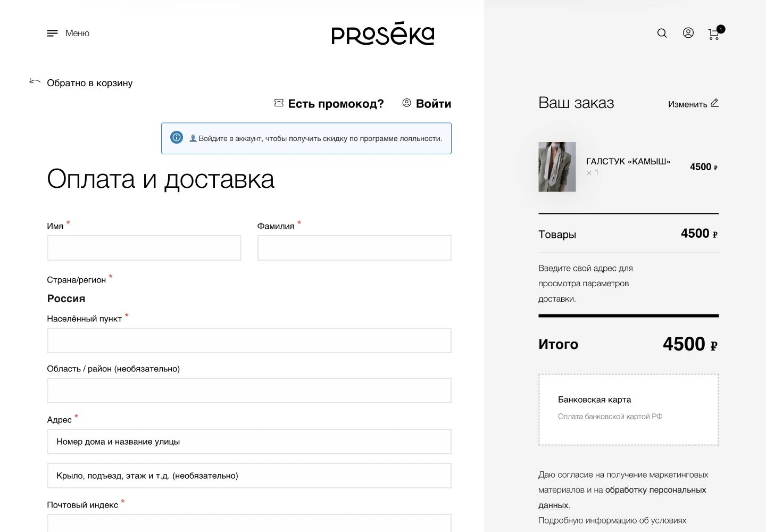Open the Есть промокод? link
The height and width of the screenshot is (532, 766).
pos(336,104)
